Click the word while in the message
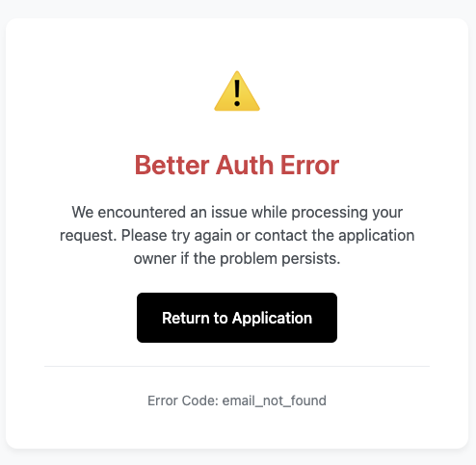This screenshot has height=465, width=476. point(269,213)
